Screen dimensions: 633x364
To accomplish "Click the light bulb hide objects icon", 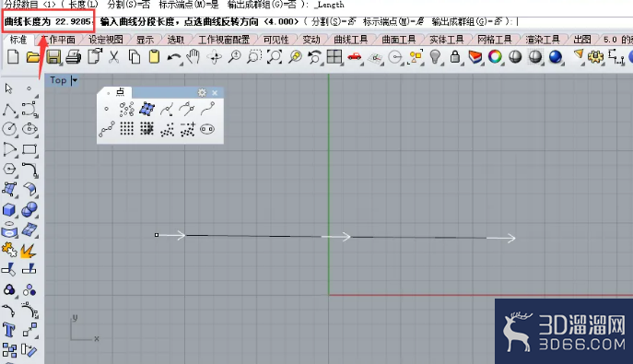I will tap(435, 57).
